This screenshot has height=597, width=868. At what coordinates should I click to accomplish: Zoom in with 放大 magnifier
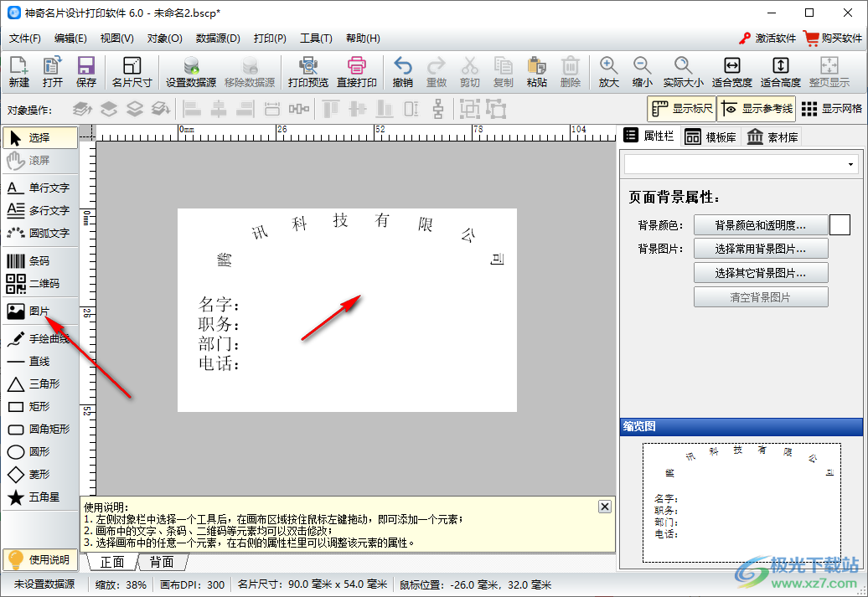[x=608, y=72]
